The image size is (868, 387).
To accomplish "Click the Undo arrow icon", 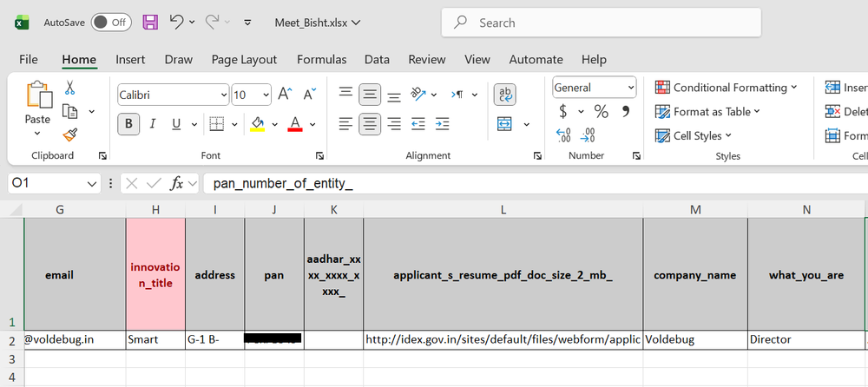I will [176, 22].
